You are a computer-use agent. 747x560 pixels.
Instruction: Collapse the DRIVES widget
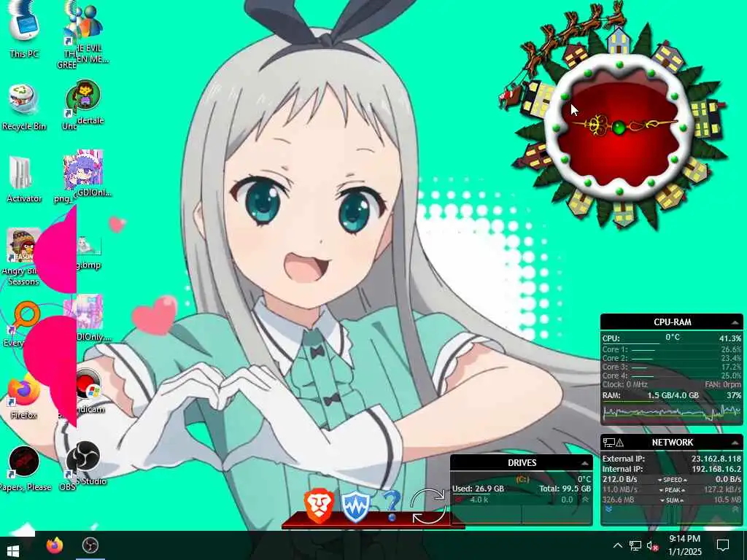(x=584, y=463)
